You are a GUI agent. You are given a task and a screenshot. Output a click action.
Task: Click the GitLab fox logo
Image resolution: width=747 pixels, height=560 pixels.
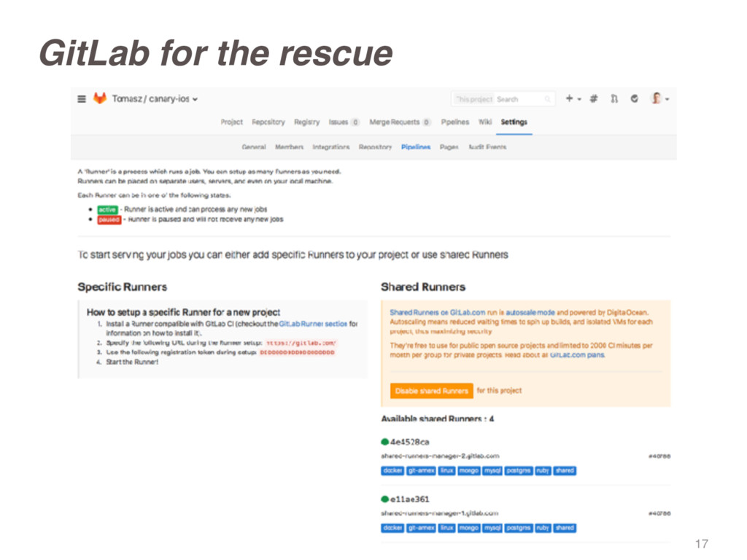(x=99, y=98)
